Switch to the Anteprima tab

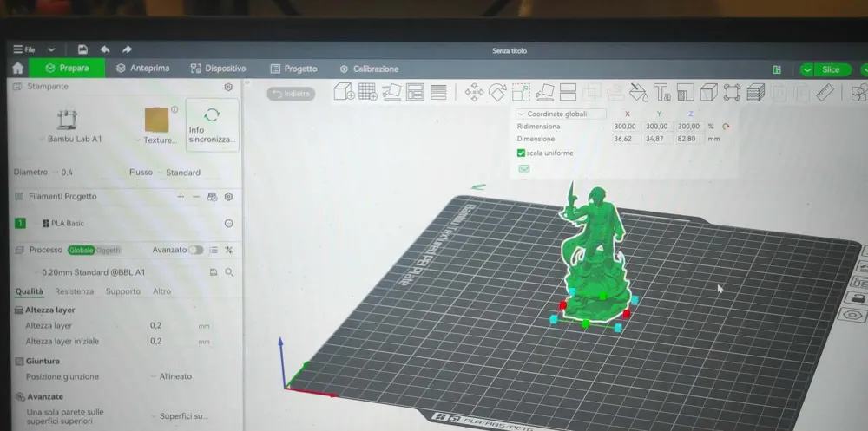tap(143, 69)
